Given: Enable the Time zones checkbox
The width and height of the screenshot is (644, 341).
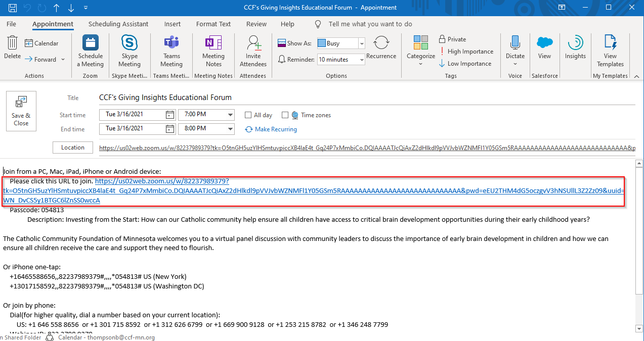Looking at the screenshot, I should [x=285, y=115].
